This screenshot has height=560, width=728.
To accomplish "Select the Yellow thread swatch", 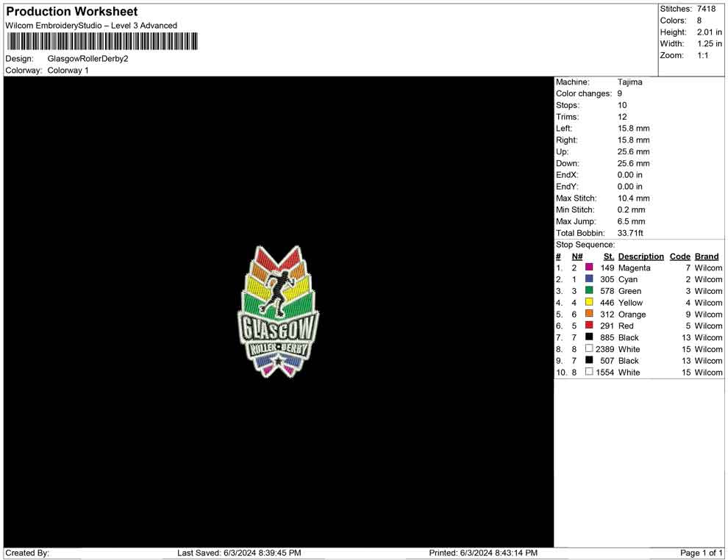I will click(x=589, y=302).
